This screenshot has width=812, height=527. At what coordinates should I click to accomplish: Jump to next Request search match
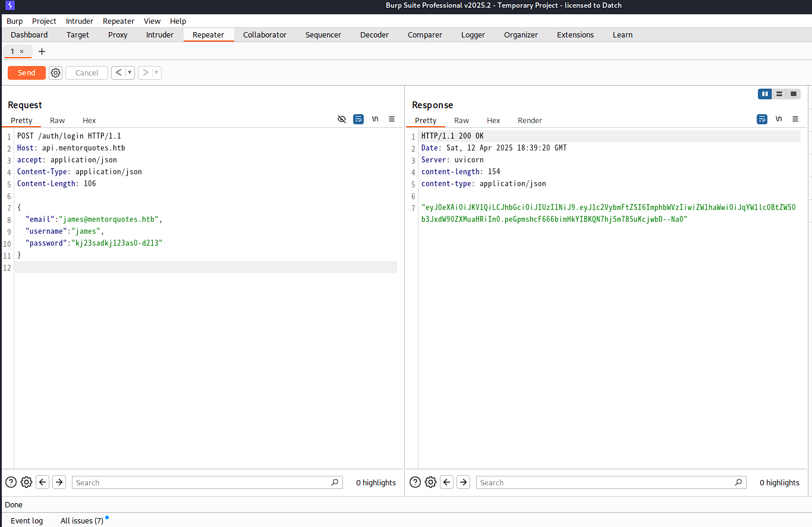click(59, 482)
